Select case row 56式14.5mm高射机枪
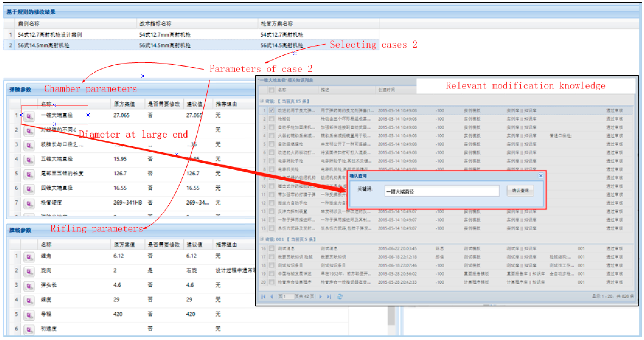This screenshot has width=644, height=340. pyautogui.click(x=44, y=45)
